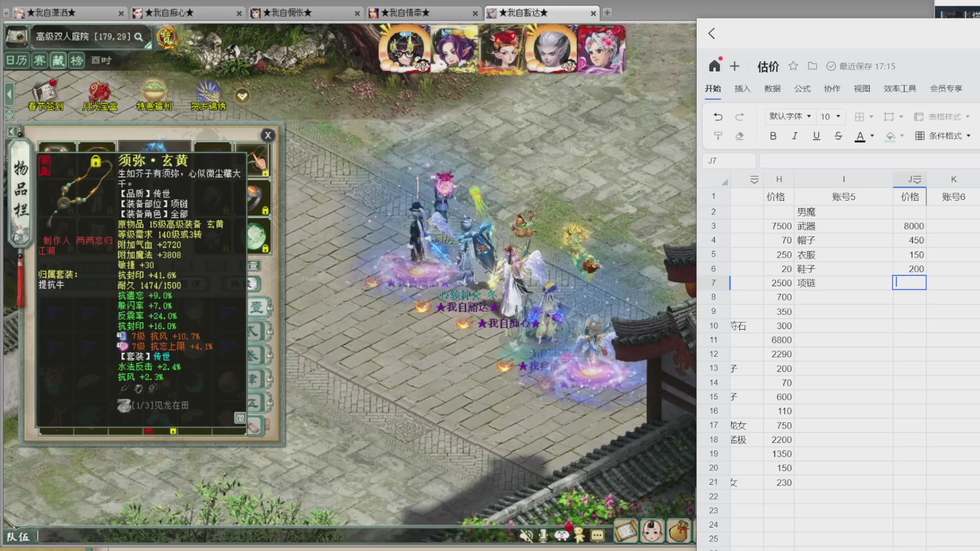This screenshot has width=980, height=551.
Task: Click the font color A swatch
Action: point(860,136)
